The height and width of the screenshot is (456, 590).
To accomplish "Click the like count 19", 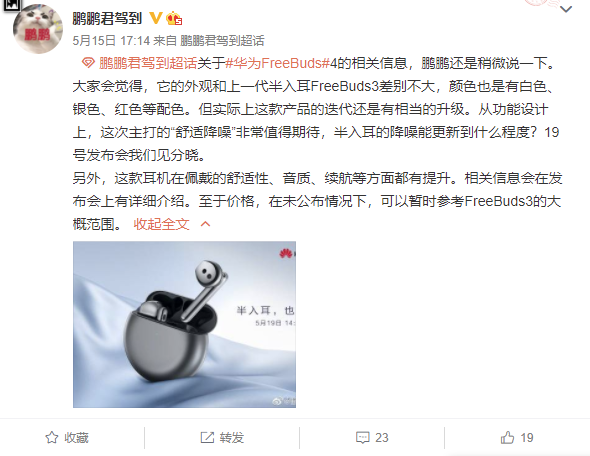I will pos(527,438).
